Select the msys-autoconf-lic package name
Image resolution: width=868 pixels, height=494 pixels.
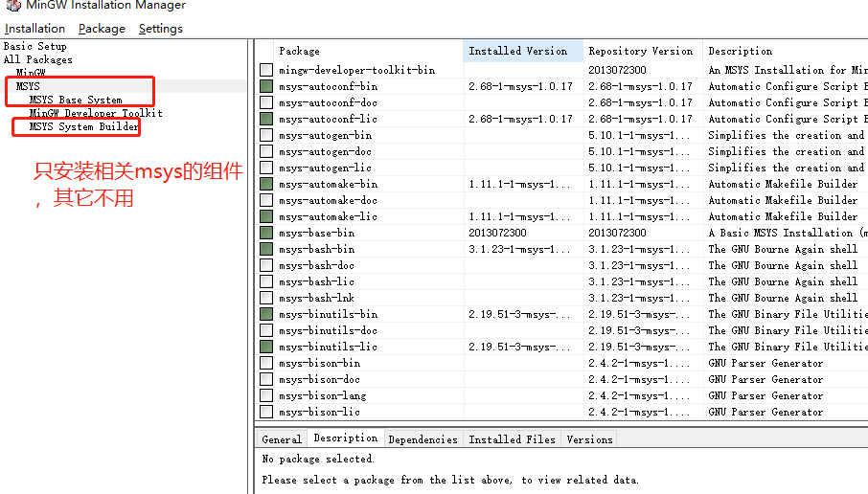(x=329, y=119)
